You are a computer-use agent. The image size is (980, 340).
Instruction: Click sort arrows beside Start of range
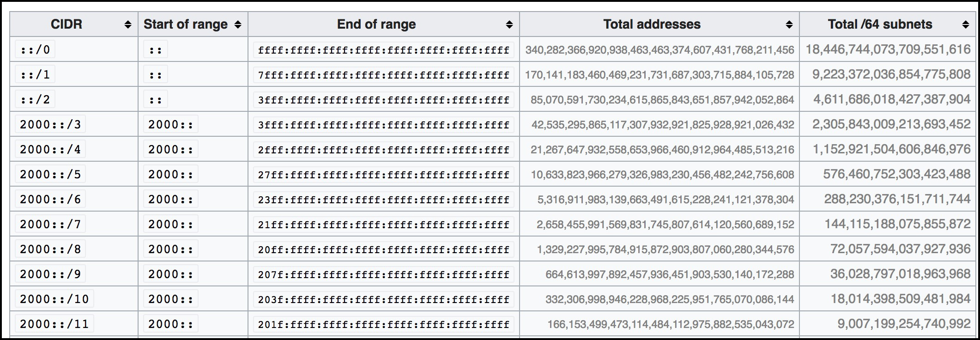(x=238, y=25)
